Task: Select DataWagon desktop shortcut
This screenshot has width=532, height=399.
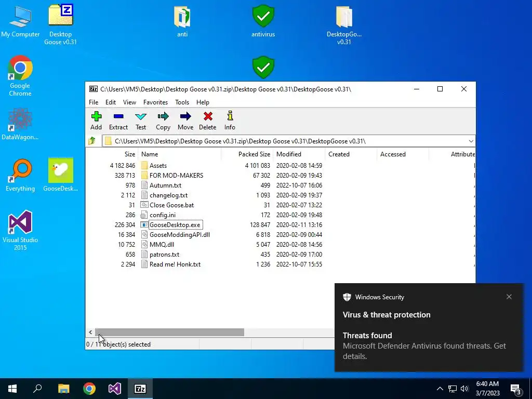Action: [x=20, y=124]
